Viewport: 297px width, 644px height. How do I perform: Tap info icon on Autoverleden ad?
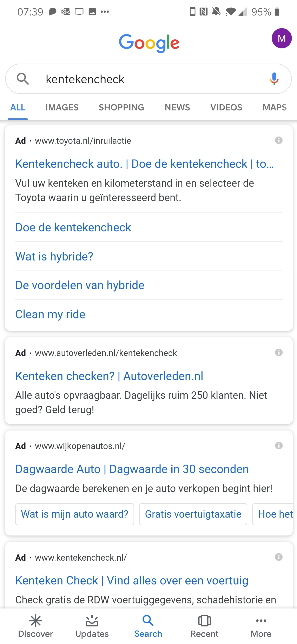[x=278, y=353]
